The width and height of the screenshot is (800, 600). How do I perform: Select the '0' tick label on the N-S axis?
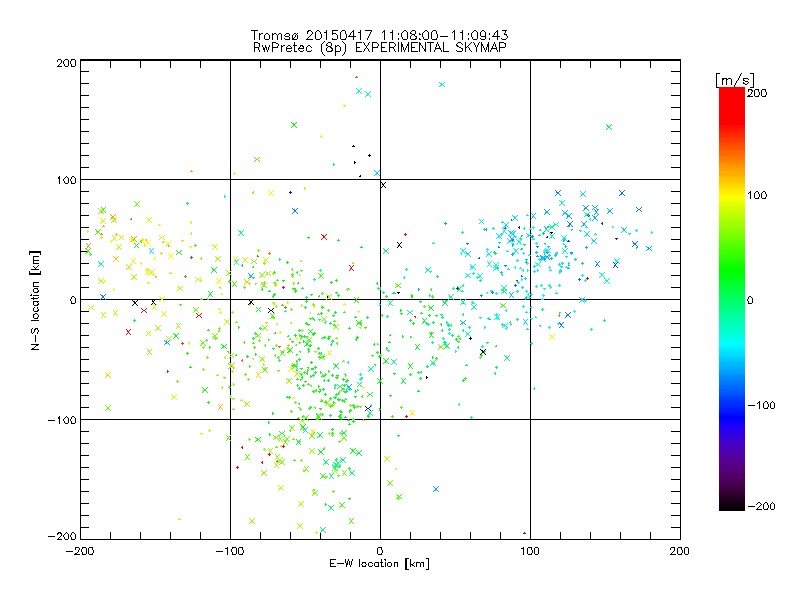pos(73,300)
